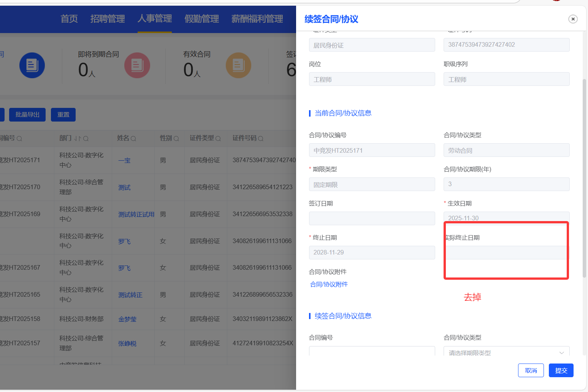Screen dimensions: 588x392
Task: Open the 薪酬福利管理 tab
Action: click(257, 19)
